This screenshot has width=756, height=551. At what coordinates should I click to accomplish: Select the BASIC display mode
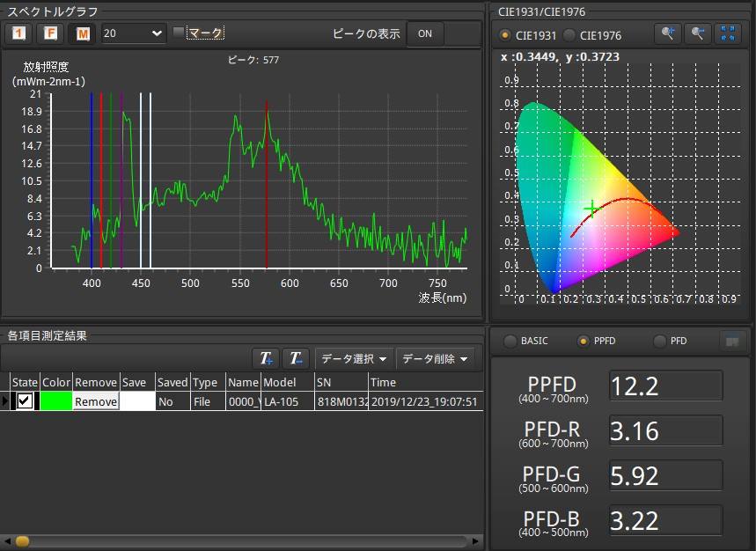[x=510, y=341]
